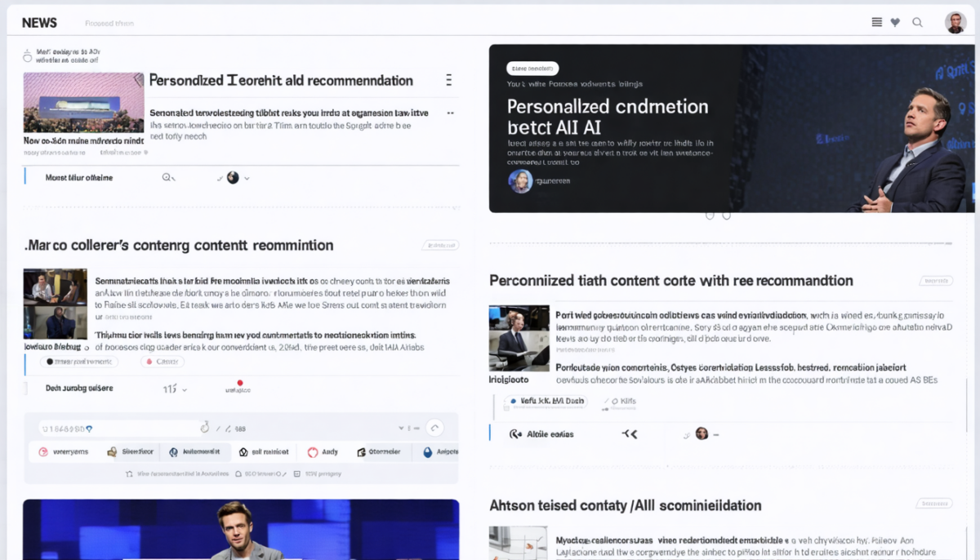Select the first carousel dot under hero banner

coord(710,216)
